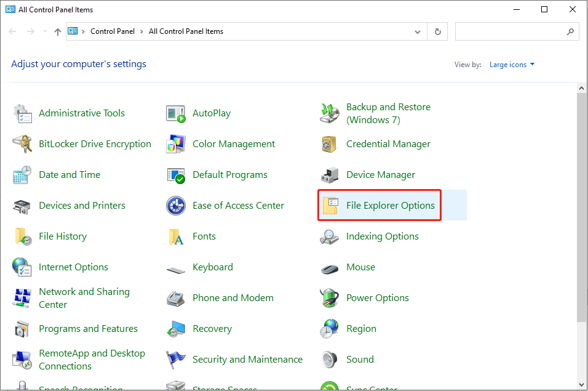Screen dimensions: 588x391
Task: Open the Recovery icon
Action: coord(176,329)
